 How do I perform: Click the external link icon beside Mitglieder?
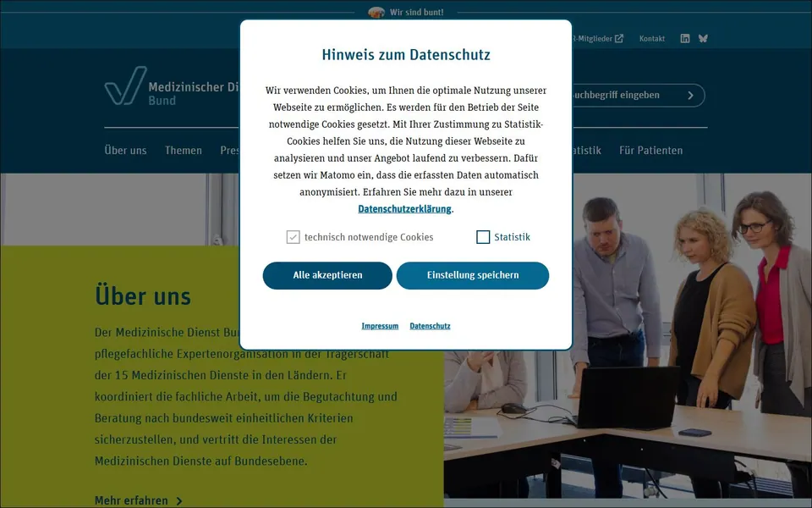[x=619, y=38]
